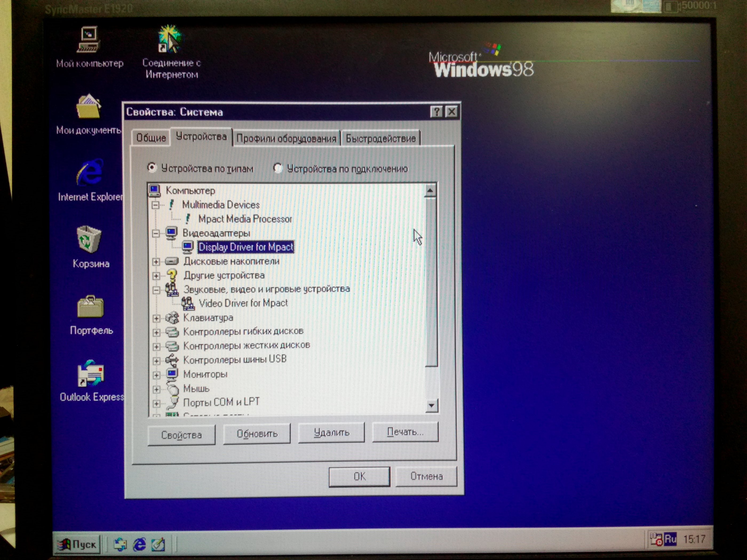Click Show Desktop quick launch icon

(x=158, y=544)
